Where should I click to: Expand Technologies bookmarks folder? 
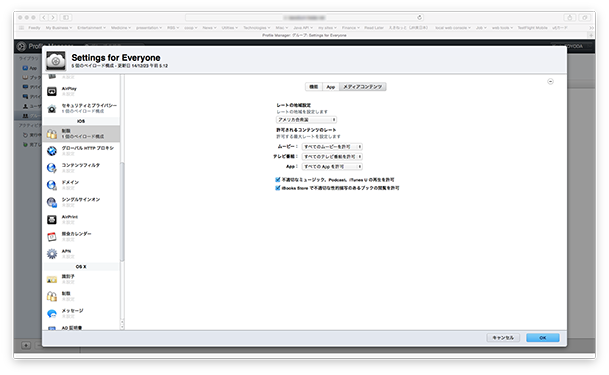[257, 28]
